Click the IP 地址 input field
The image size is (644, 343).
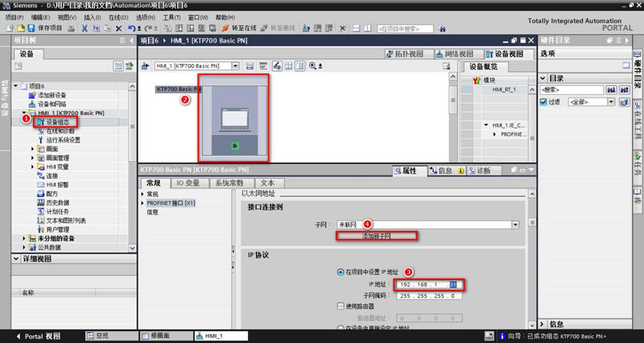(429, 285)
